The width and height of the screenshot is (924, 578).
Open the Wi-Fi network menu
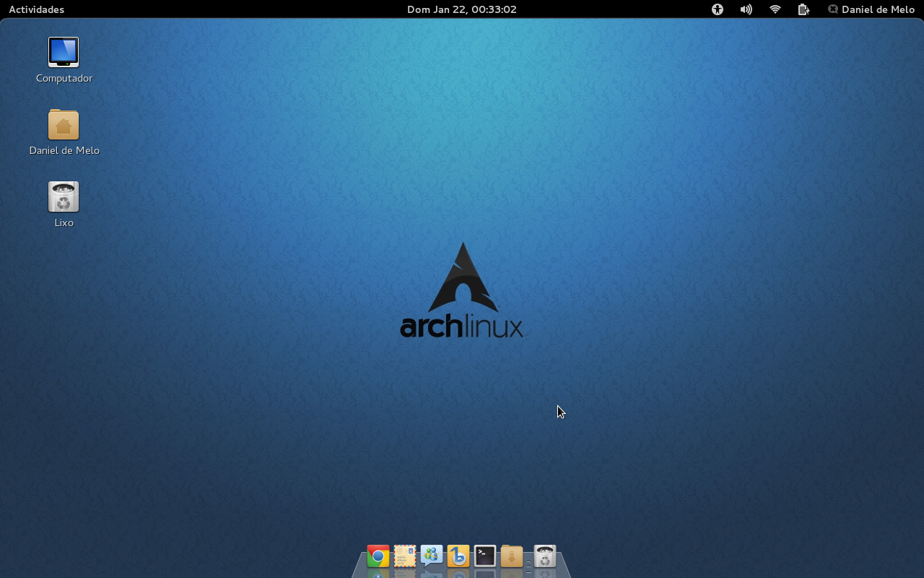[775, 9]
